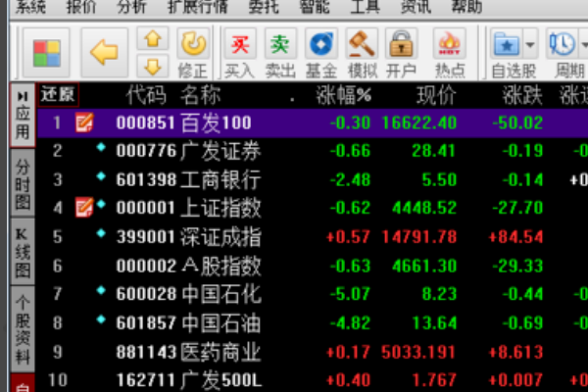Sort by the 涨跌 column header
The height and width of the screenshot is (392, 588).
[x=522, y=95]
